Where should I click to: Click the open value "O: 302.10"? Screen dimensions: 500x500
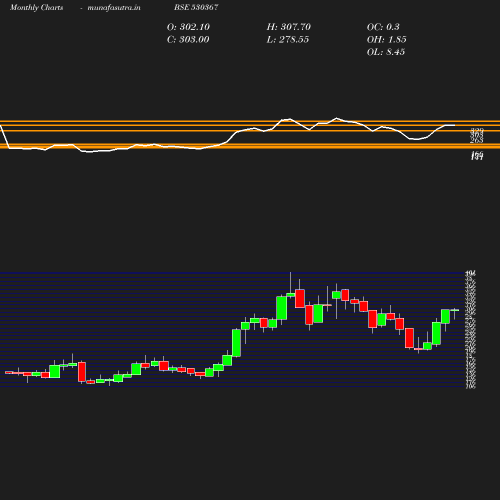click(188, 27)
